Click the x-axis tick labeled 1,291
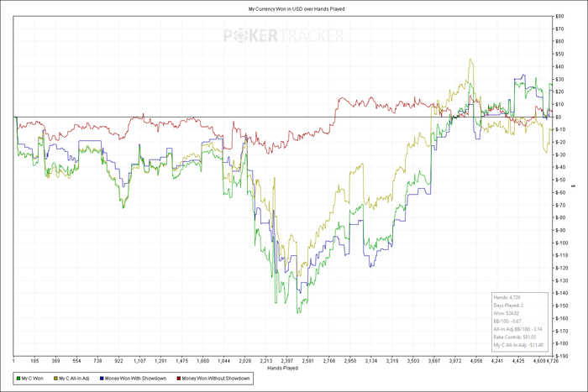 point(160,361)
